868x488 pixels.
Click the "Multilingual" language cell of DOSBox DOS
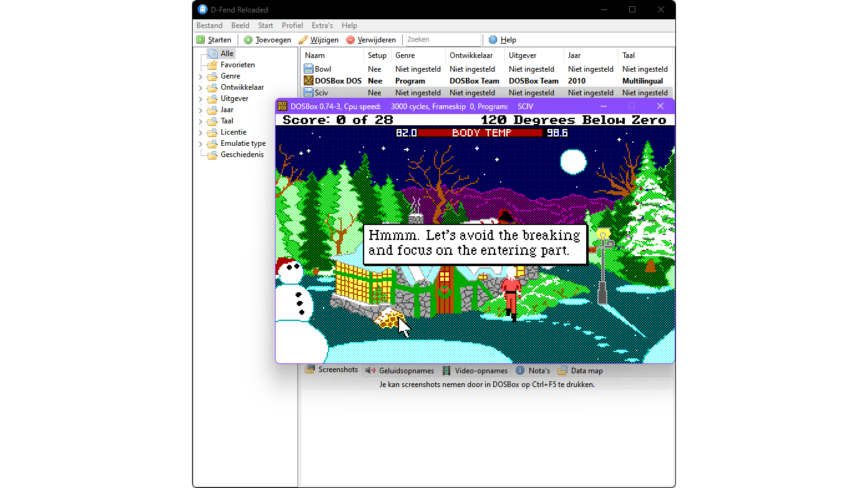tap(643, 81)
